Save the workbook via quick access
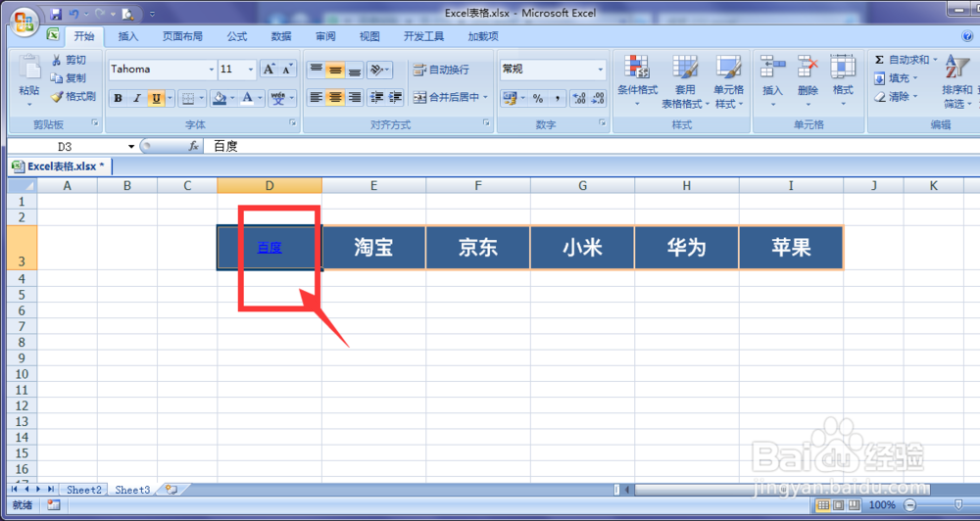The width and height of the screenshot is (980, 521). [x=56, y=13]
